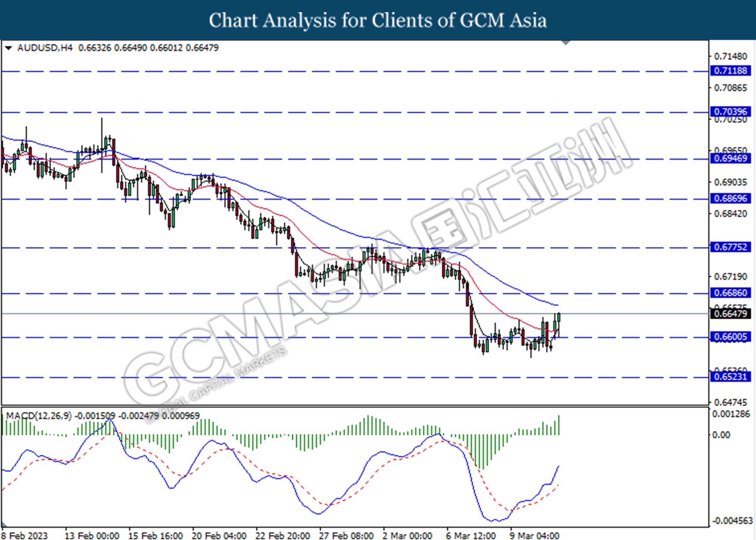Click the AUDUSD,H4 symbol title

[x=45, y=48]
